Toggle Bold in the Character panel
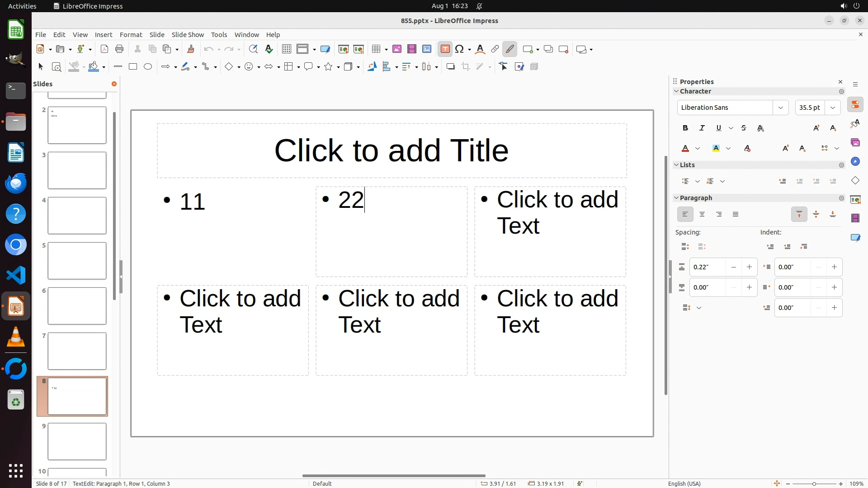Screen dimensions: 868x488 [685, 128]
